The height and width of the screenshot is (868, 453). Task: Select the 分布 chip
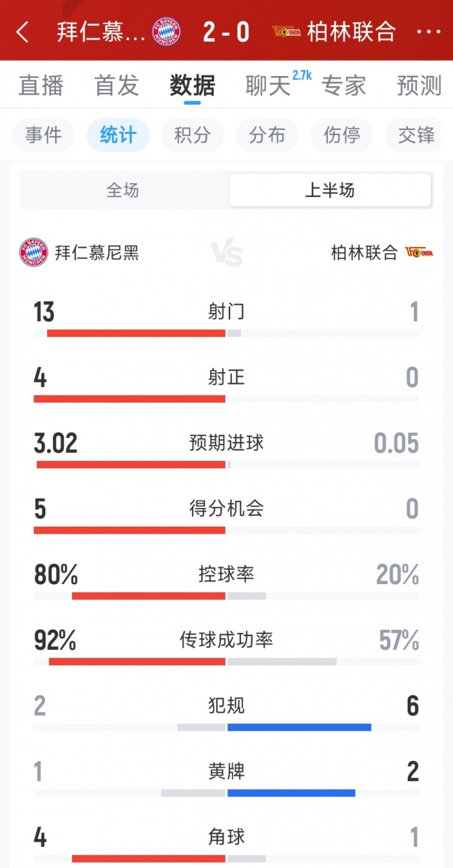(267, 135)
